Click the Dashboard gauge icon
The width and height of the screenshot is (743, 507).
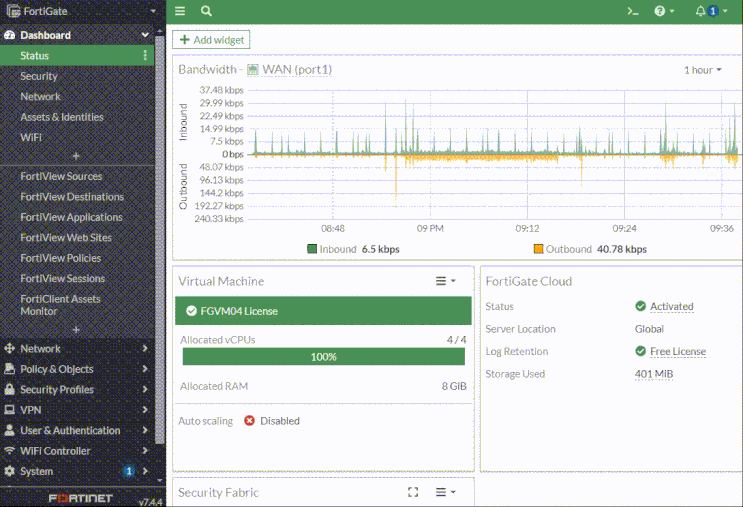coord(9,35)
